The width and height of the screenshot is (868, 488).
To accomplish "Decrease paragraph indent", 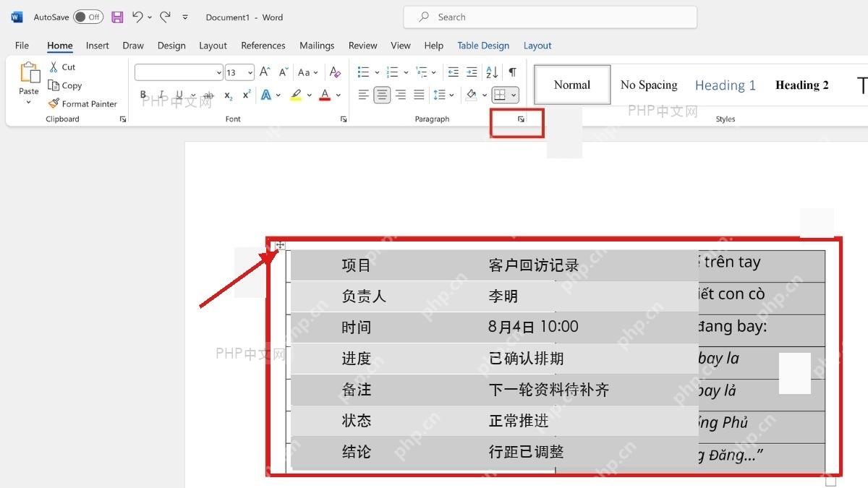I will [454, 72].
